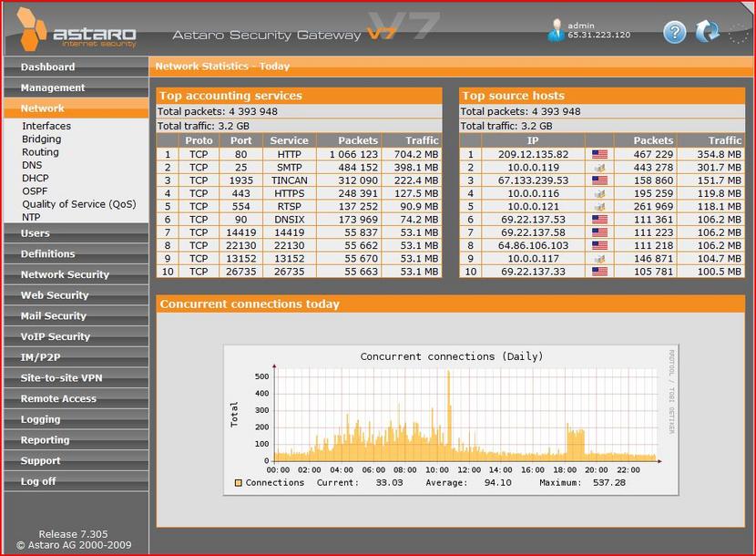The height and width of the screenshot is (556, 756).
Task: Click the 467 229 packets value
Action: click(x=653, y=154)
